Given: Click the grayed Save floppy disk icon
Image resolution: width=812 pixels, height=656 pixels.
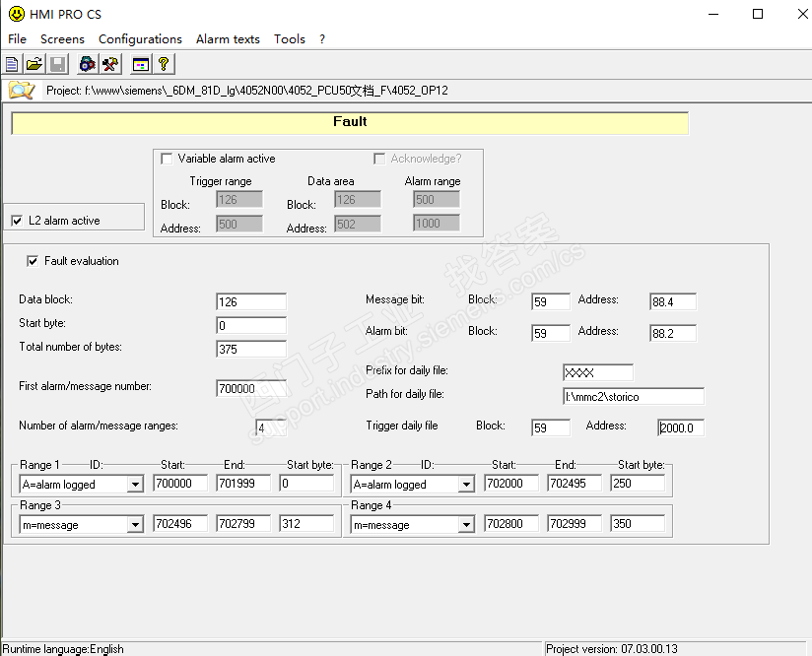Looking at the screenshot, I should tap(57, 64).
